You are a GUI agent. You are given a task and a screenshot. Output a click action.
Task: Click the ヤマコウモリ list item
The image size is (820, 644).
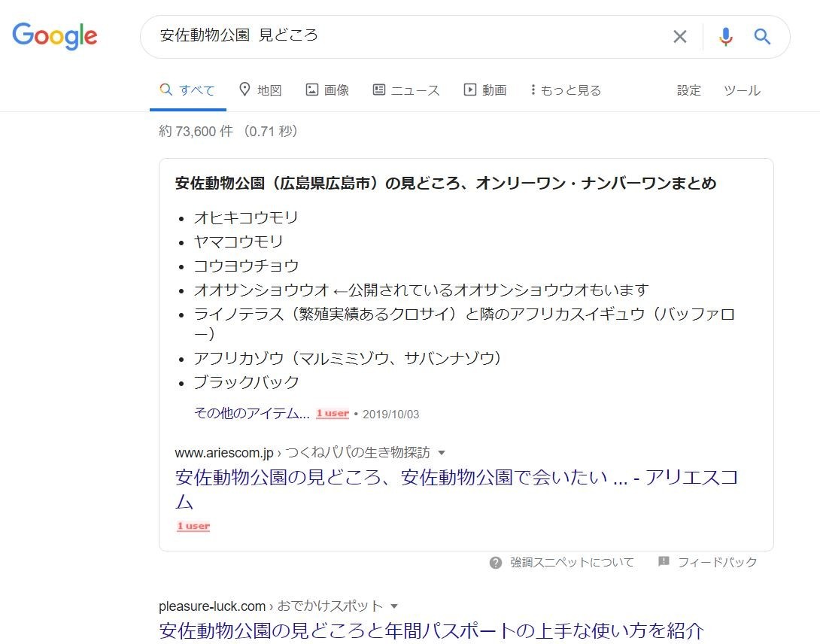(x=238, y=241)
